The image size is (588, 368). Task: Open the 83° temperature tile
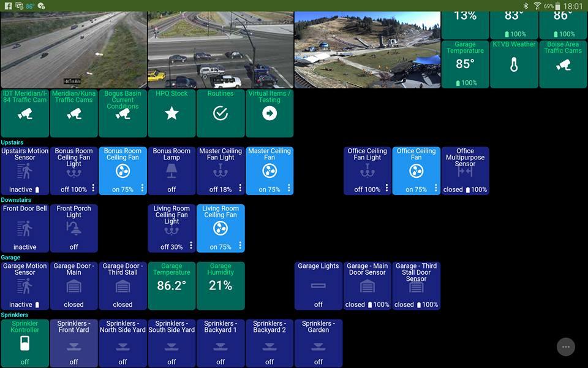tap(514, 25)
